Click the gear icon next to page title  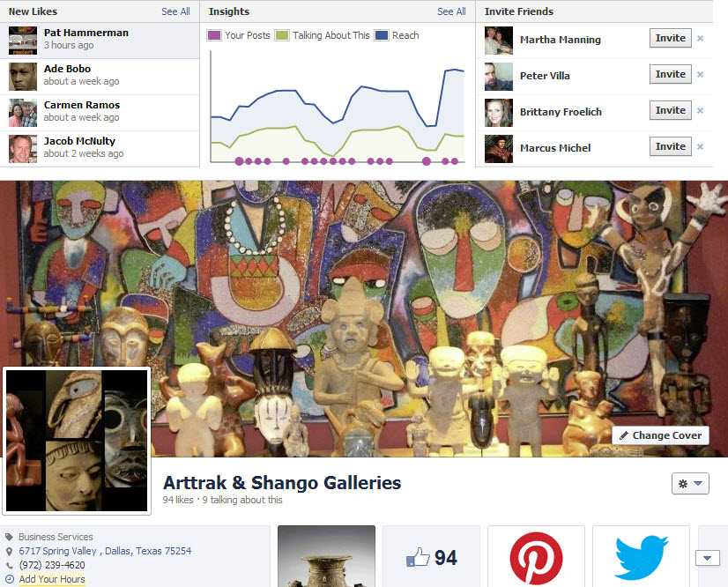click(683, 484)
